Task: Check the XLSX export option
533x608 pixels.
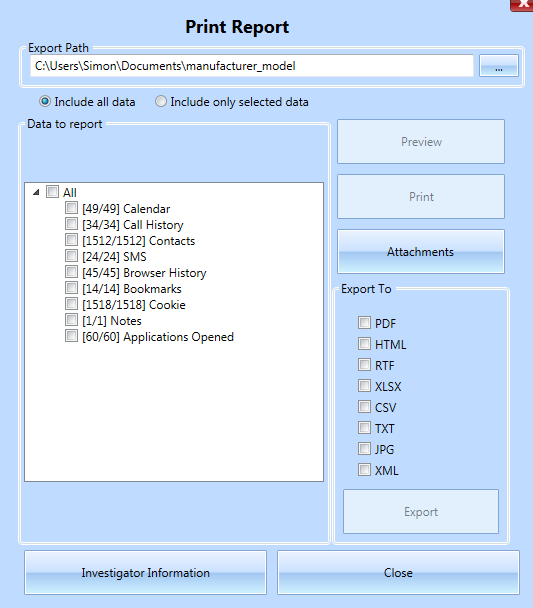Action: click(364, 386)
